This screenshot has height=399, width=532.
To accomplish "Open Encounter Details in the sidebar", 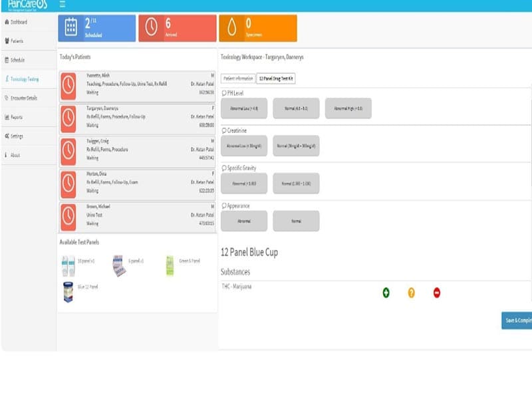I will pos(21,98).
